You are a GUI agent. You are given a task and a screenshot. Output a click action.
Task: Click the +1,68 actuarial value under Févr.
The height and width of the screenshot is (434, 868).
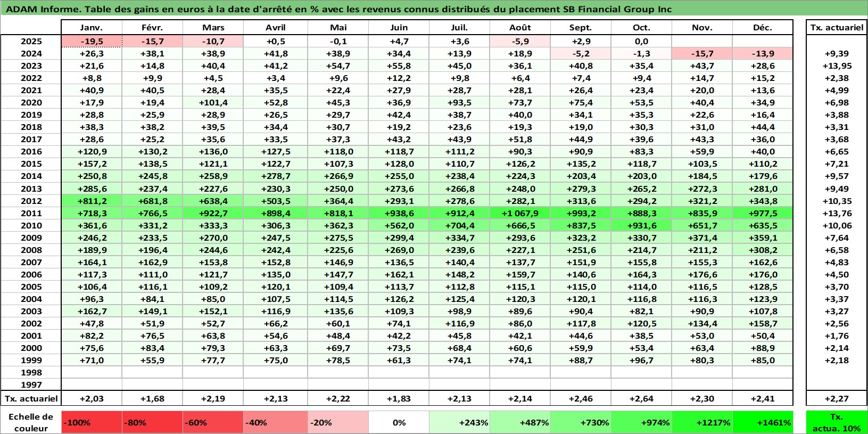pos(152,398)
